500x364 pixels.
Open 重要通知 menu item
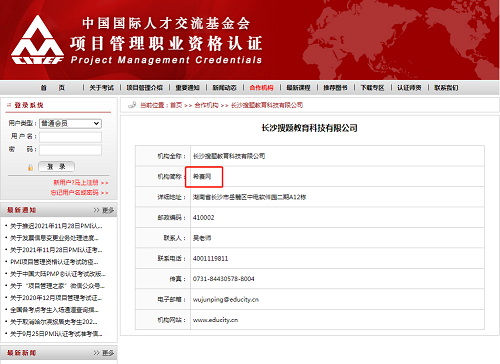(187, 88)
